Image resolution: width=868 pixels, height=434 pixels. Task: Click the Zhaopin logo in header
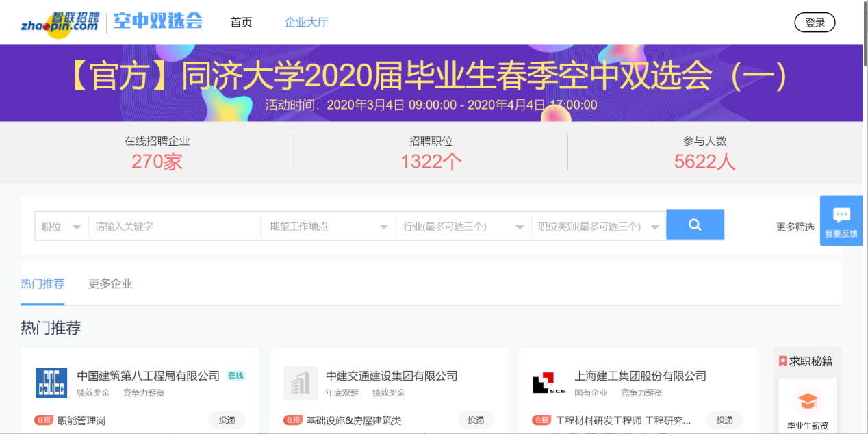pyautogui.click(x=60, y=23)
